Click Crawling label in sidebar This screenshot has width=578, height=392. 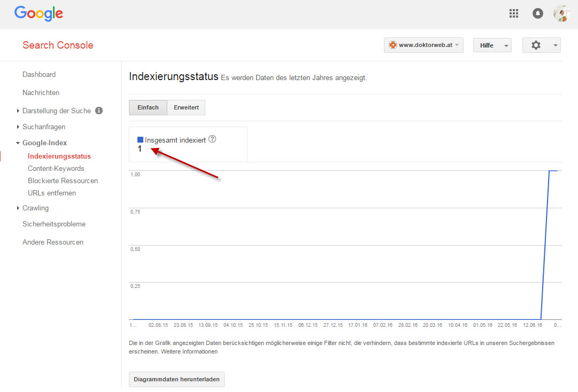coord(35,208)
